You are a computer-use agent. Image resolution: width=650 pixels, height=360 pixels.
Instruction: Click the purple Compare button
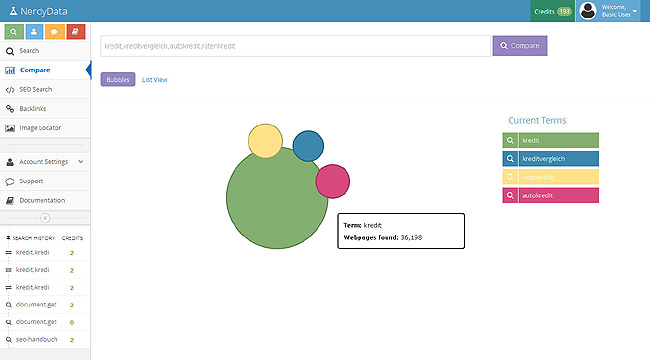(520, 46)
